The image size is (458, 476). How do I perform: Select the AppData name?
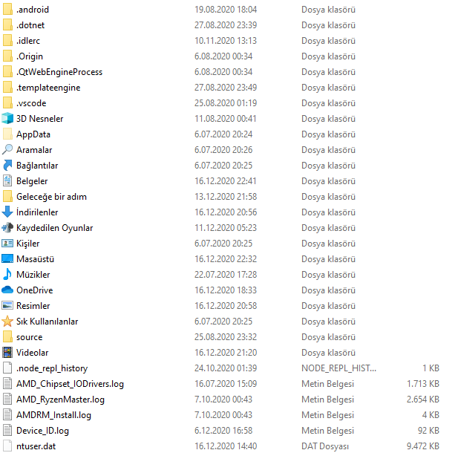(33, 134)
